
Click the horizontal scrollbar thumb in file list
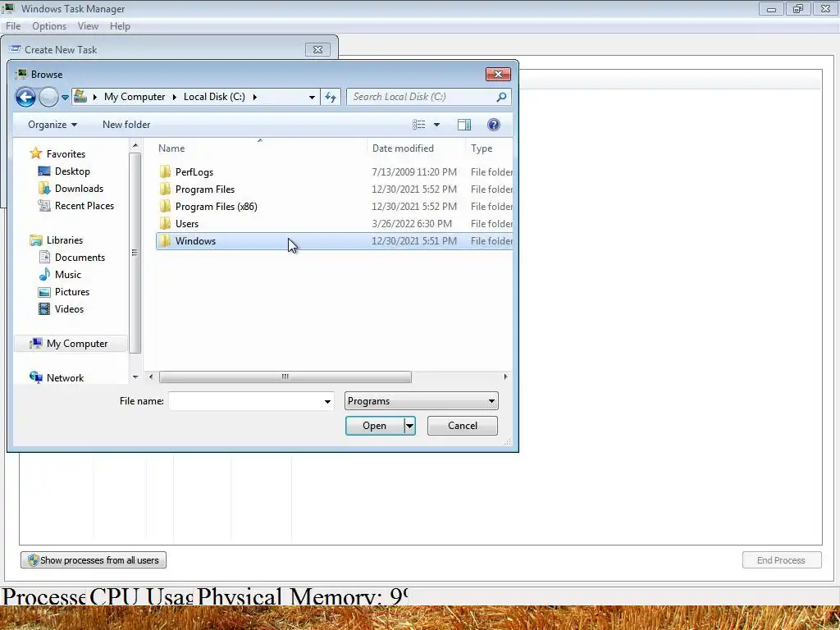tap(285, 377)
